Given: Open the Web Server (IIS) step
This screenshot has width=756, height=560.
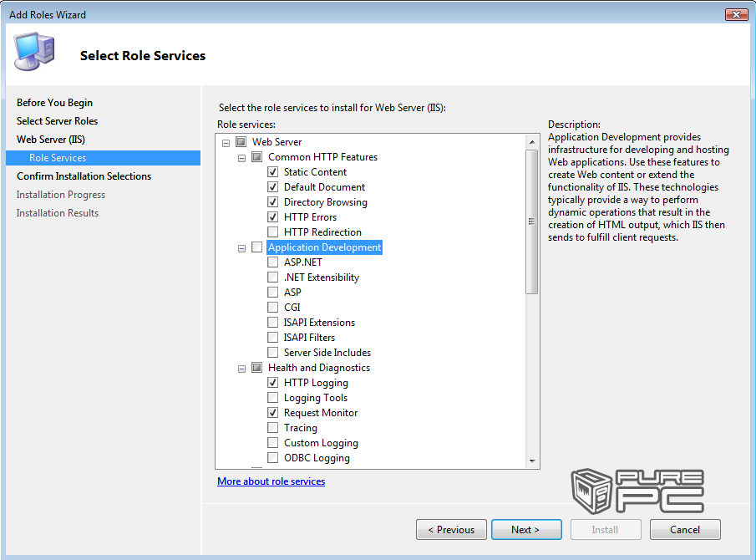Looking at the screenshot, I should [51, 140].
